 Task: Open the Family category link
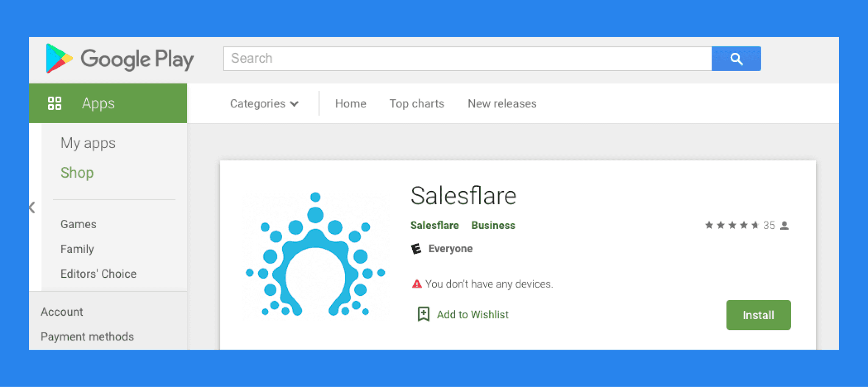point(77,249)
